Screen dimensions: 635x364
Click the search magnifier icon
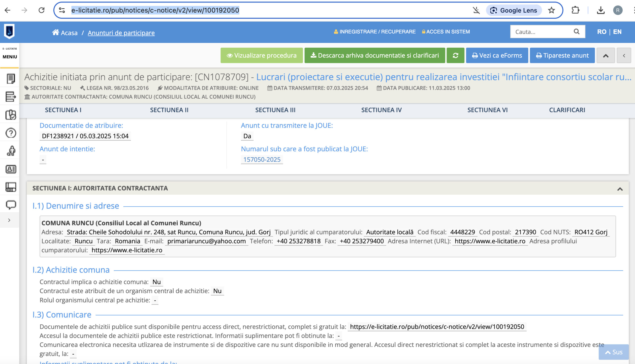pyautogui.click(x=576, y=31)
